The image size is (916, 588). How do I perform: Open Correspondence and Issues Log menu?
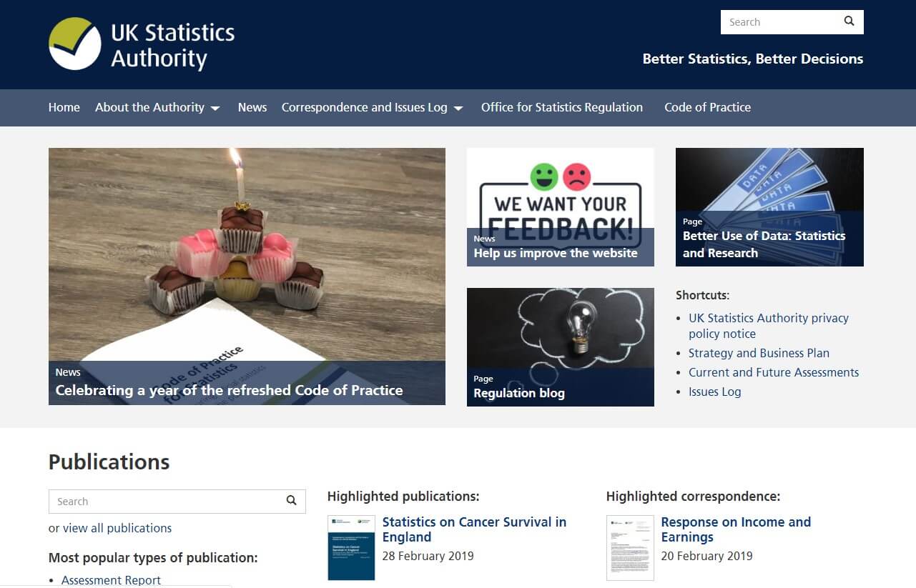(364, 107)
